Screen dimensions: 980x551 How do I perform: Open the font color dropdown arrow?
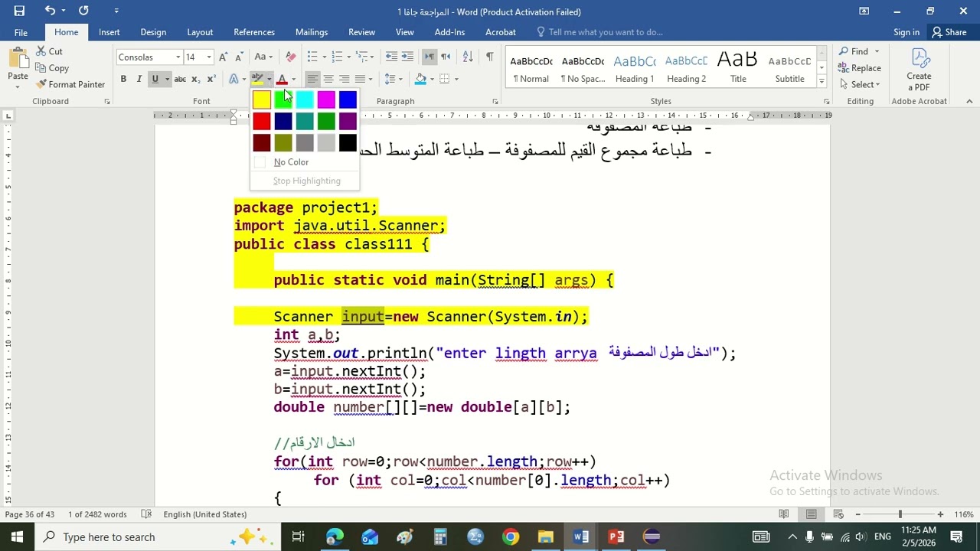pyautogui.click(x=293, y=79)
